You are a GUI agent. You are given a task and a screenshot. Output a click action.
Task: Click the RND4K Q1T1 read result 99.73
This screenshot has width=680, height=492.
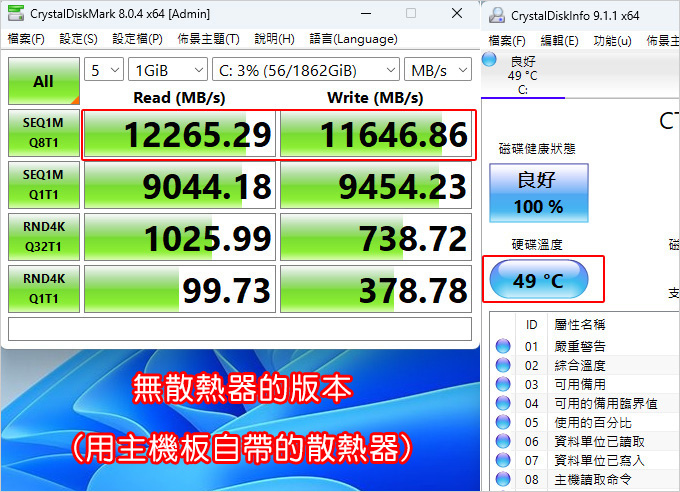180,289
